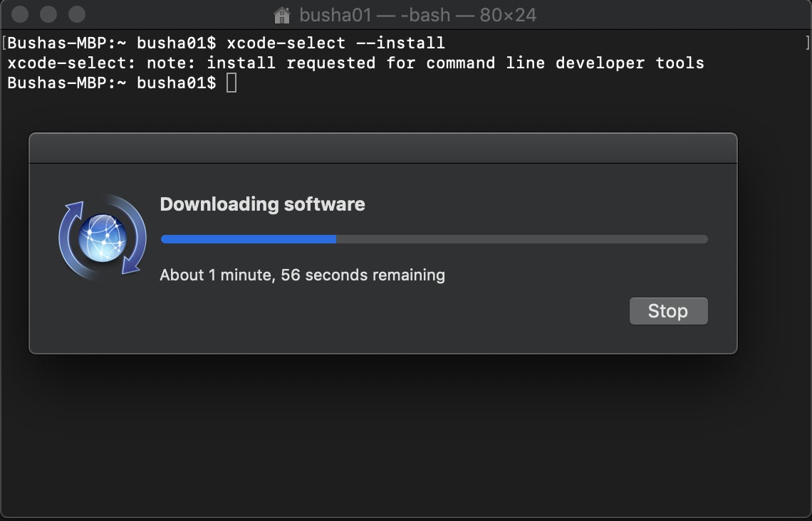This screenshot has height=521, width=812.
Task: Click the last "Bushas-MBP:~ busha01$" prompt
Action: [x=111, y=83]
